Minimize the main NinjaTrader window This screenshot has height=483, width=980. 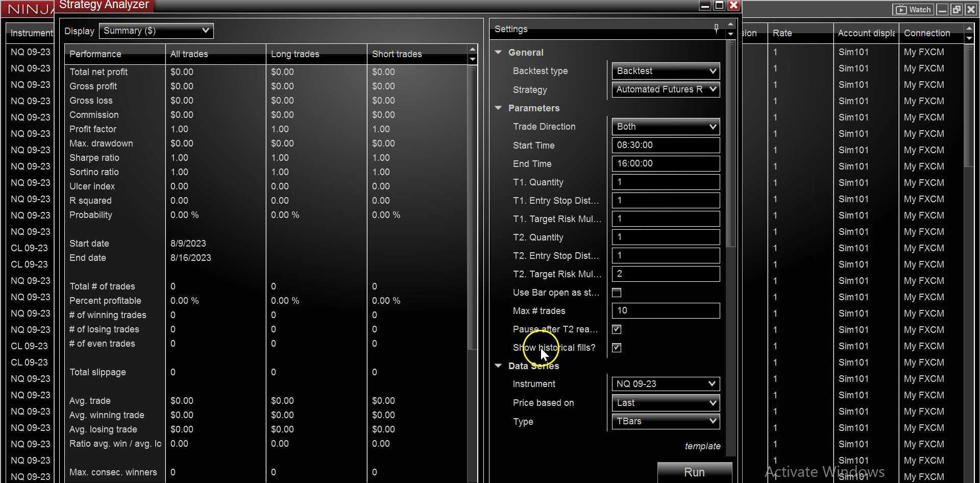tap(942, 9)
